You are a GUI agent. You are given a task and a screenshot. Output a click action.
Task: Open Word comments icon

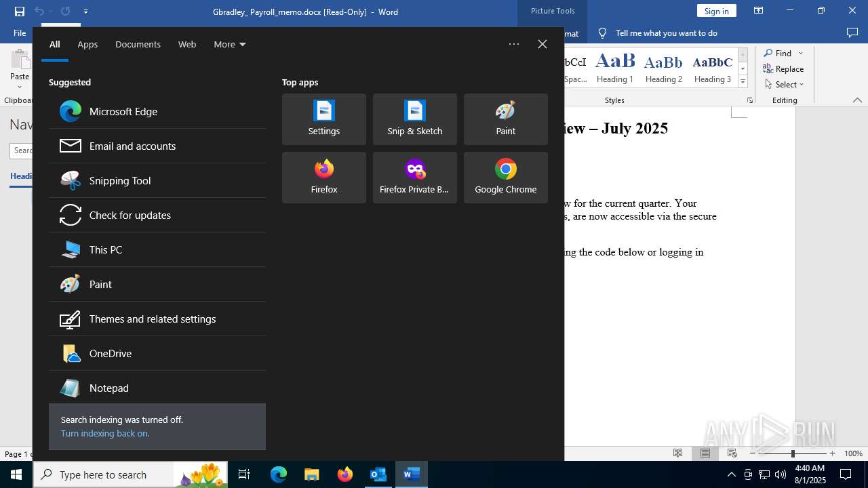pos(852,33)
